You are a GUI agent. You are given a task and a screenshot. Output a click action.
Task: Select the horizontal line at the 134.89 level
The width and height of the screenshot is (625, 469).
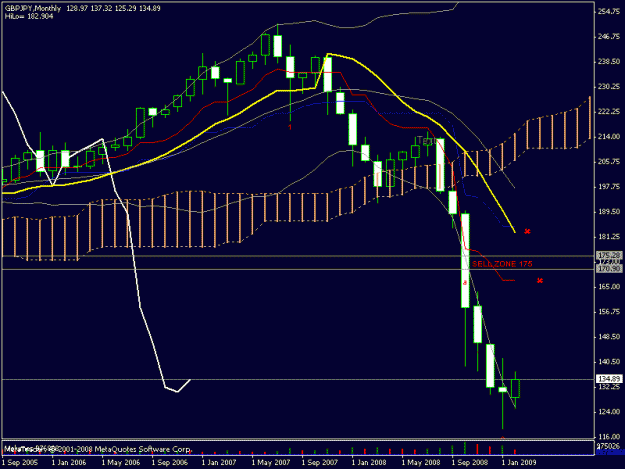298,379
